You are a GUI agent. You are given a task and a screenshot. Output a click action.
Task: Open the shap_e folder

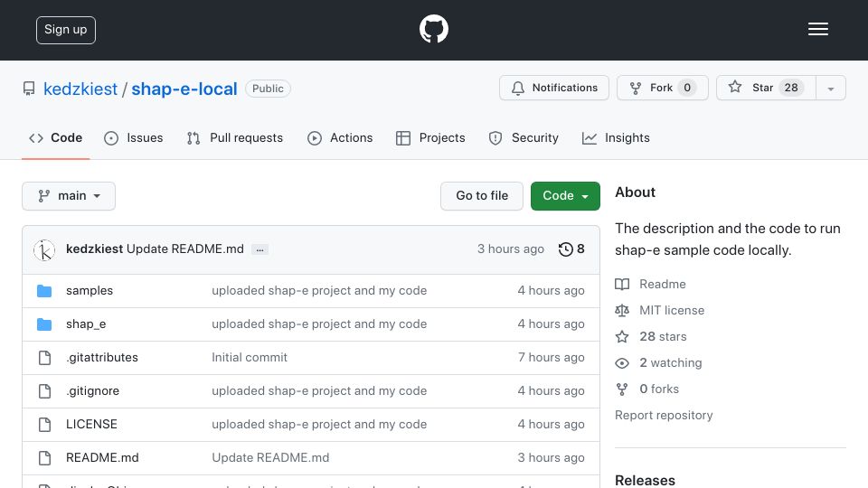click(86, 324)
